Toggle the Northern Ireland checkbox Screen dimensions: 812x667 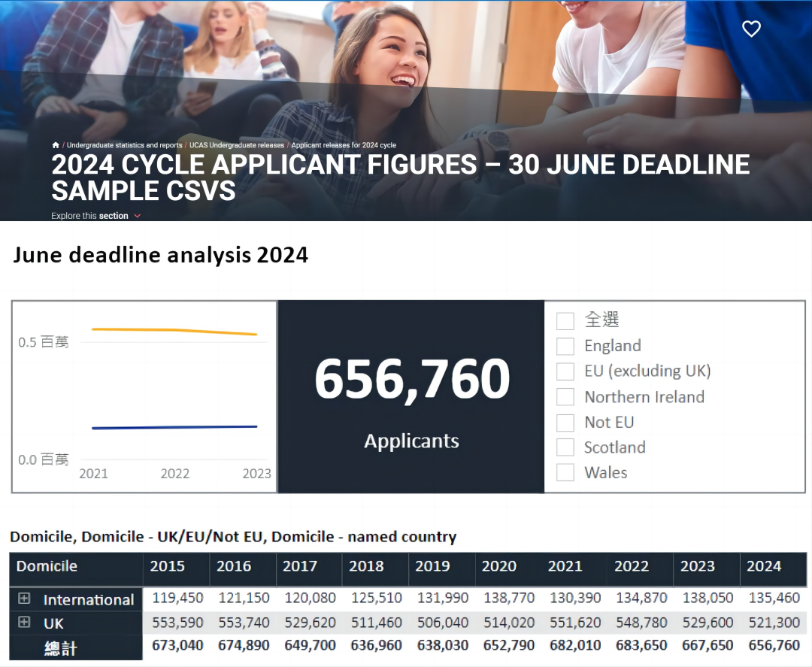565,397
